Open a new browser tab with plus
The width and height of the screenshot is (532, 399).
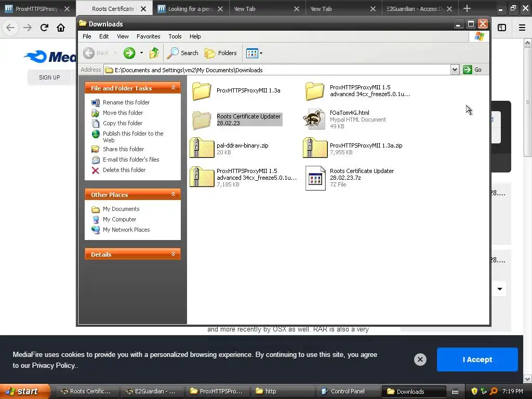point(467,8)
